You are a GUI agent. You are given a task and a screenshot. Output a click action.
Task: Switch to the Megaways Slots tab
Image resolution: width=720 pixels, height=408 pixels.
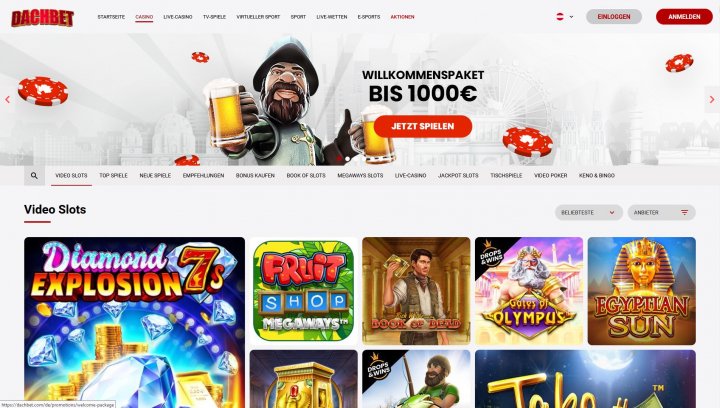pos(360,175)
